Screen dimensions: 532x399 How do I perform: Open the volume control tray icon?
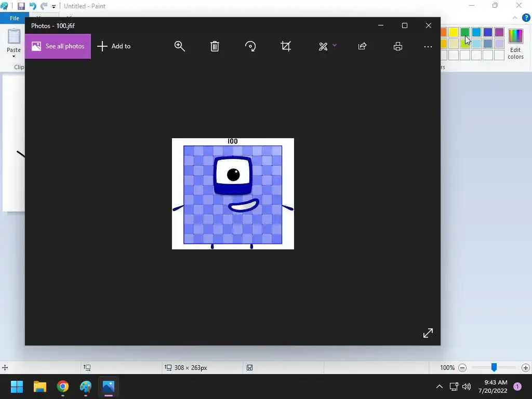[467, 387]
